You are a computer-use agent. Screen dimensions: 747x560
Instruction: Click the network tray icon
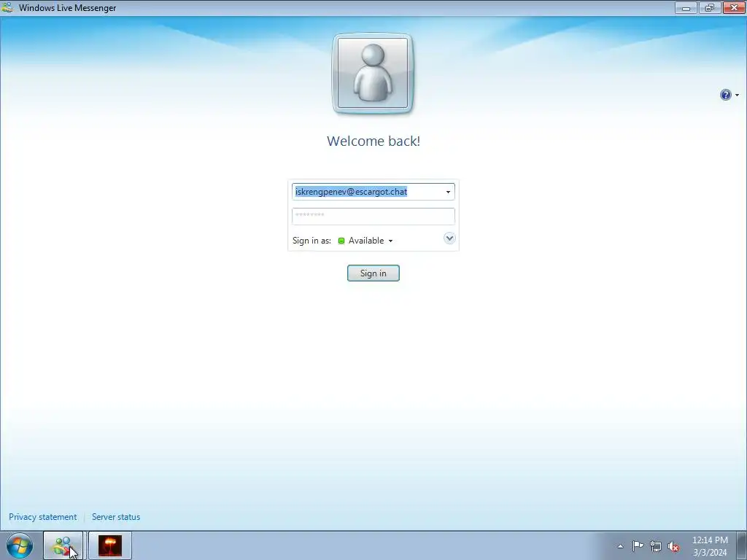(x=656, y=546)
